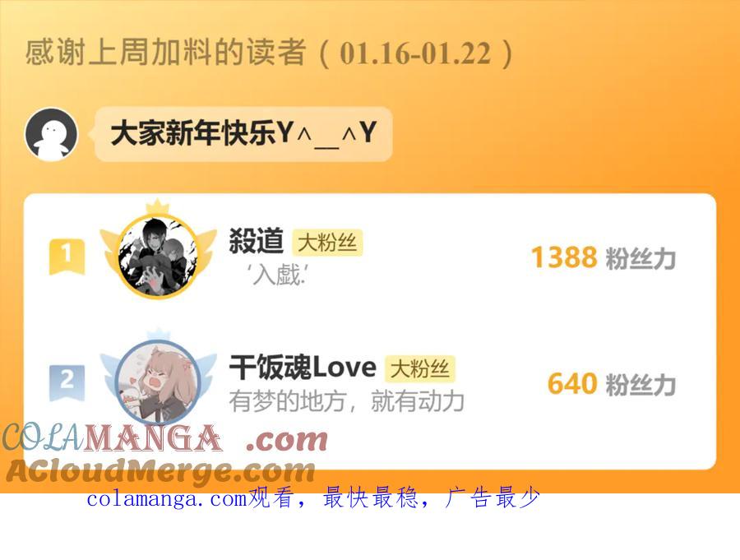Click the 有梦的地方，就有动力 signature

[x=347, y=400]
